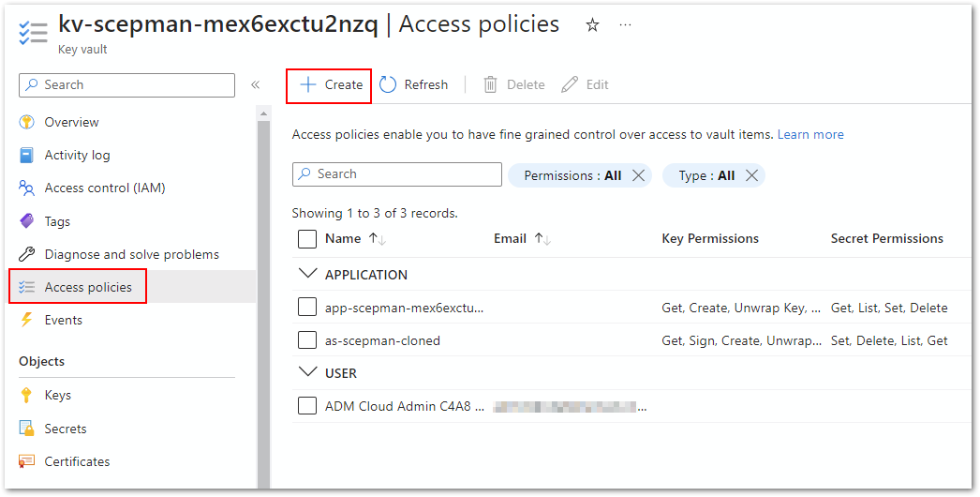The image size is (980, 497).
Task: Check the app-scepman-mex6exctu row checkbox
Action: [x=307, y=308]
